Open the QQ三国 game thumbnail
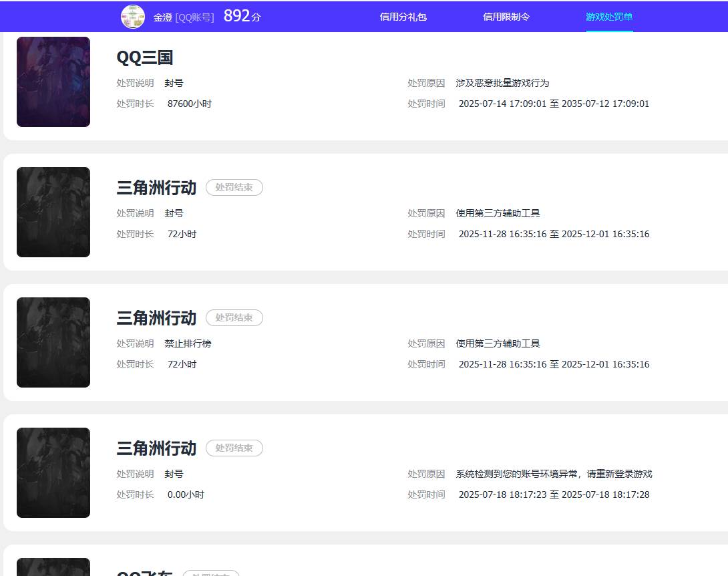728x576 pixels. pos(53,82)
